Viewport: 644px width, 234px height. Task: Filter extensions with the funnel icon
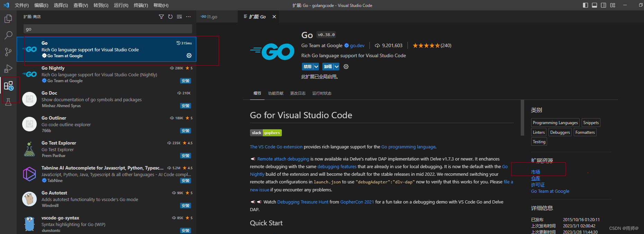tap(161, 17)
